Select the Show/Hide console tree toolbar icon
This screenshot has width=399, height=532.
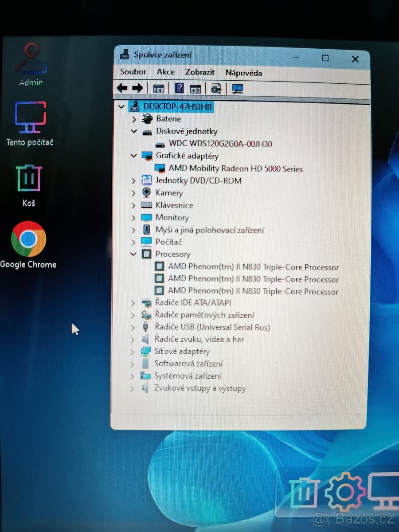coord(159,88)
